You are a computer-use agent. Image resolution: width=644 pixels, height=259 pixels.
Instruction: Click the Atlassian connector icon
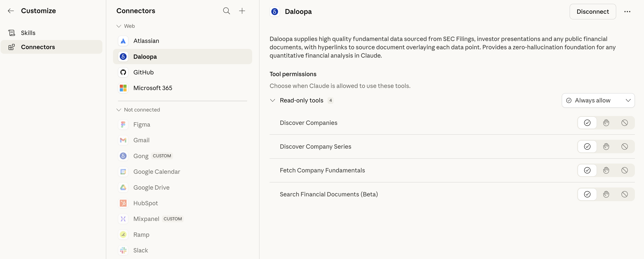(x=123, y=41)
